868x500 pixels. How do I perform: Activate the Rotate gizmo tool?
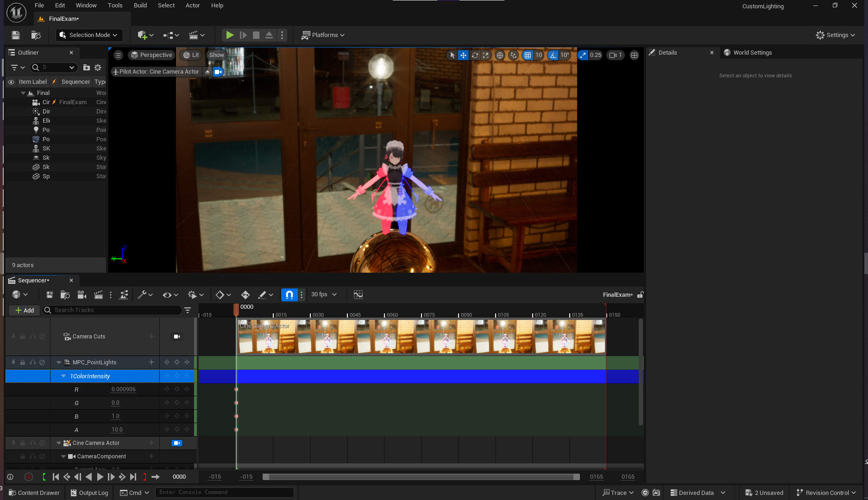(475, 55)
